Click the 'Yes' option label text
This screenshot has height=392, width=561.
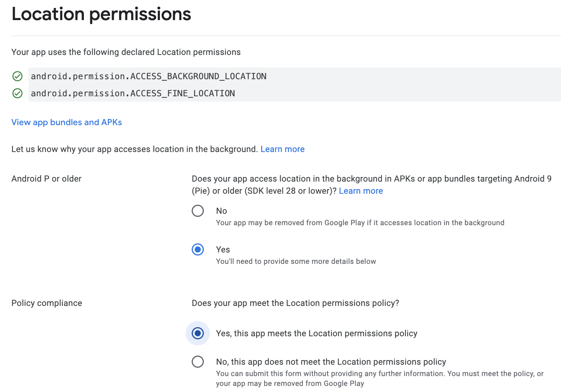[x=223, y=249]
